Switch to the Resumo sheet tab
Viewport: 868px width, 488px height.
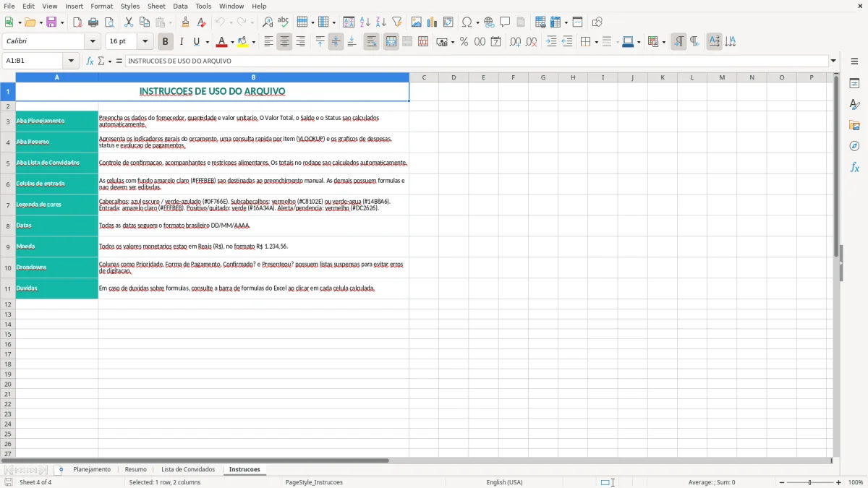(x=136, y=469)
